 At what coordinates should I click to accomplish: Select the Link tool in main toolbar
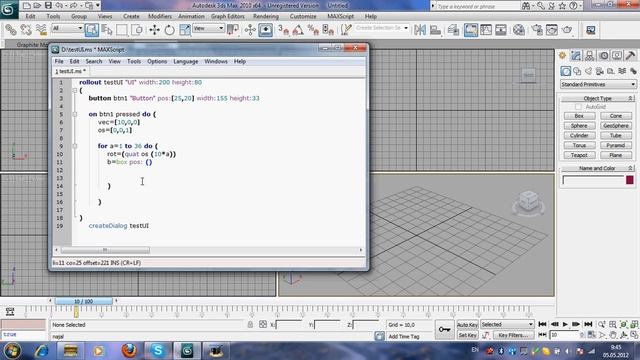point(11,30)
